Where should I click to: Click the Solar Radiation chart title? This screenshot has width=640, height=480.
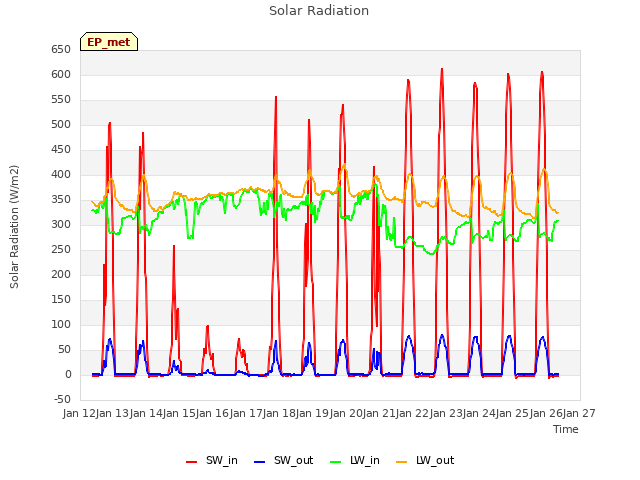319,11
